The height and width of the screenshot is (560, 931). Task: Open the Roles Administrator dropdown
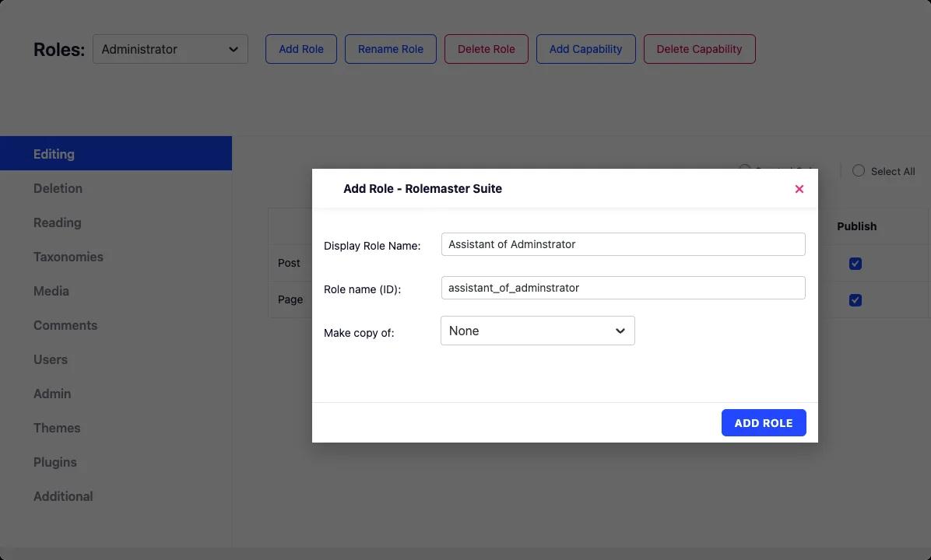[170, 49]
